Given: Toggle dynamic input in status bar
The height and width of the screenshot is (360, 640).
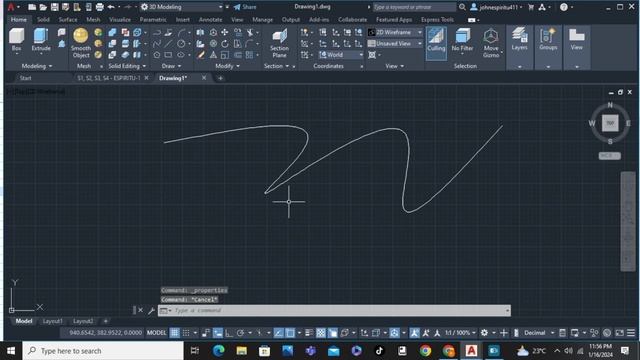Looking at the screenshot, I should [x=218, y=333].
